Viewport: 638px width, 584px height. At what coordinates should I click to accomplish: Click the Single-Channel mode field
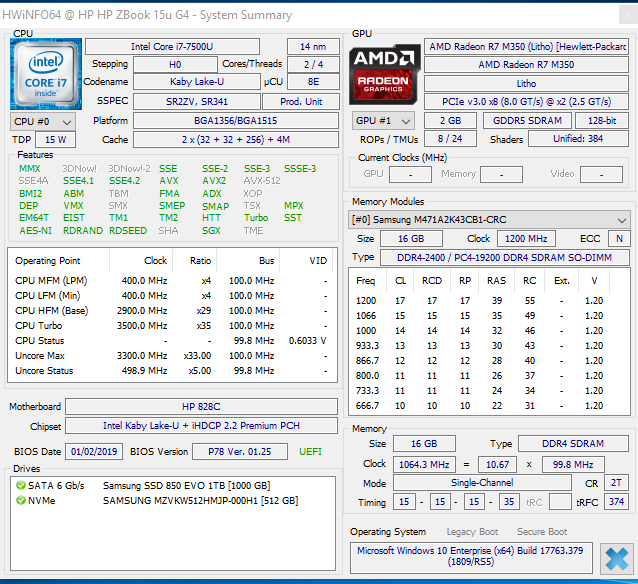(x=482, y=483)
